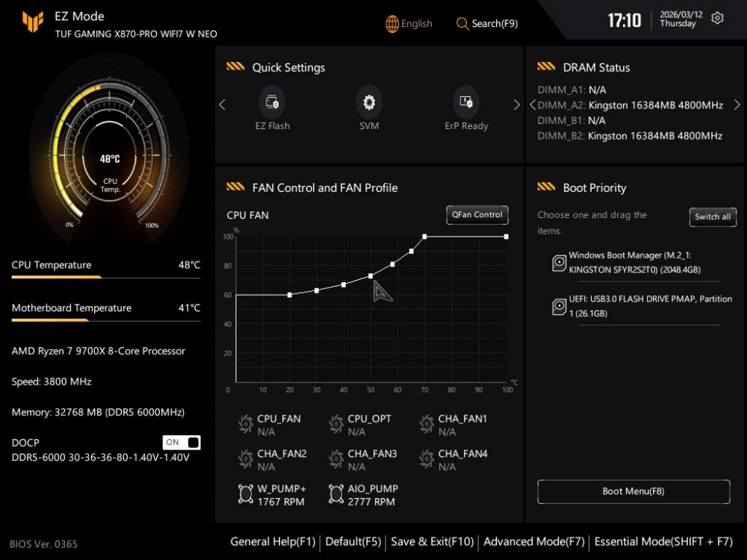Open the EZ Flash utility icon

point(272,103)
